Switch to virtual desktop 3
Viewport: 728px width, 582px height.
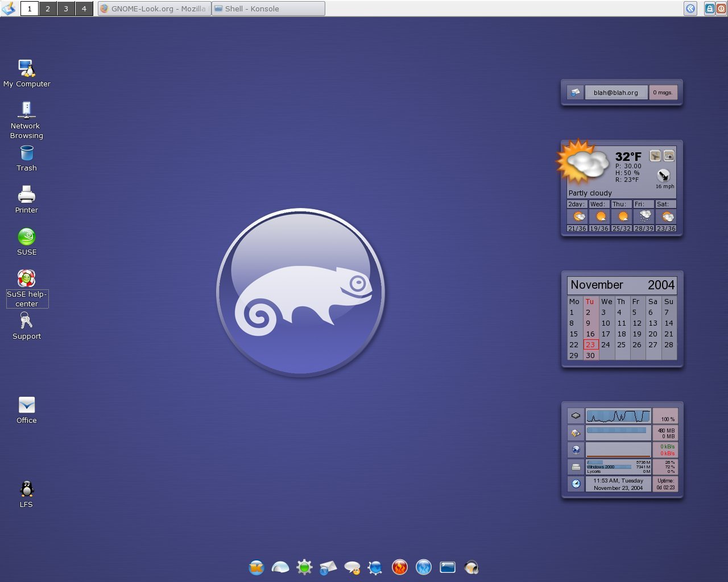coord(66,9)
